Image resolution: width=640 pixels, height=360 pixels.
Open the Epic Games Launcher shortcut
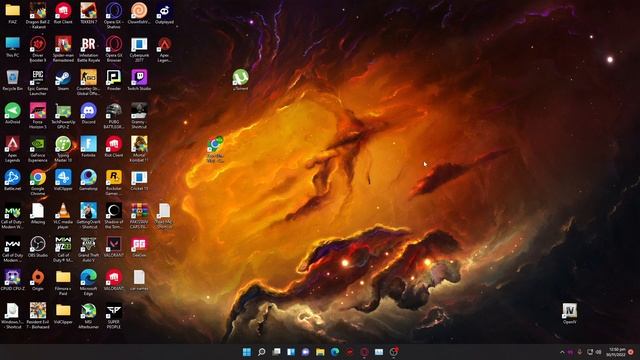[38, 82]
